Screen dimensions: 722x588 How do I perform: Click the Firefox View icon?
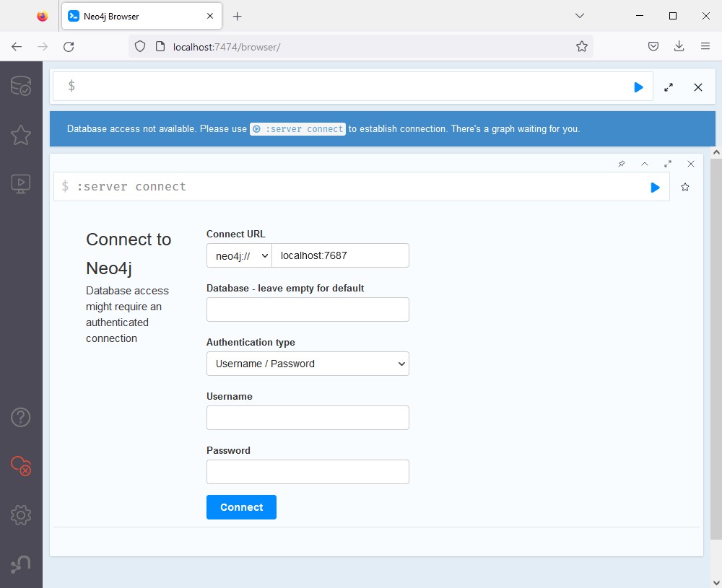point(43,16)
